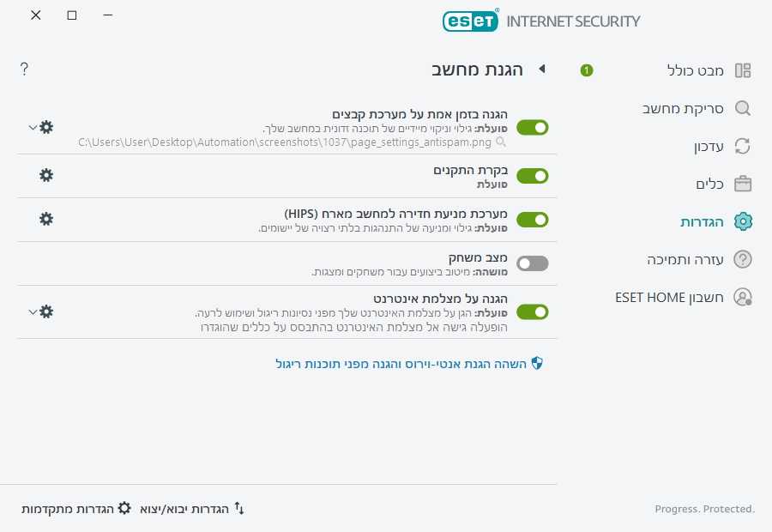
Task: Click the help question mark icon
Action: [x=24, y=69]
